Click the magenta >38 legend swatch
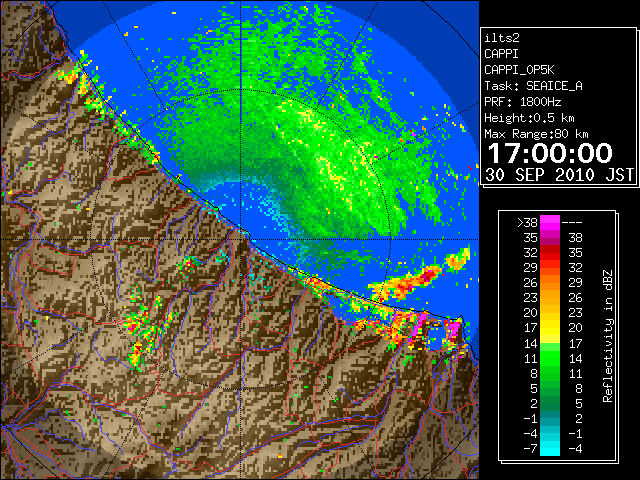Image resolution: width=640 pixels, height=480 pixels. [x=550, y=222]
